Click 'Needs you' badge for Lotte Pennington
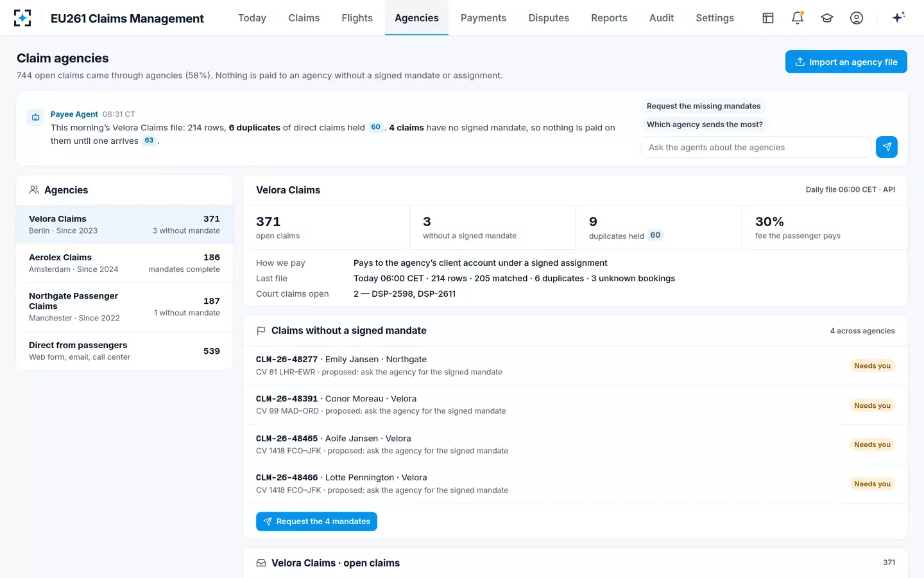 pyautogui.click(x=872, y=484)
